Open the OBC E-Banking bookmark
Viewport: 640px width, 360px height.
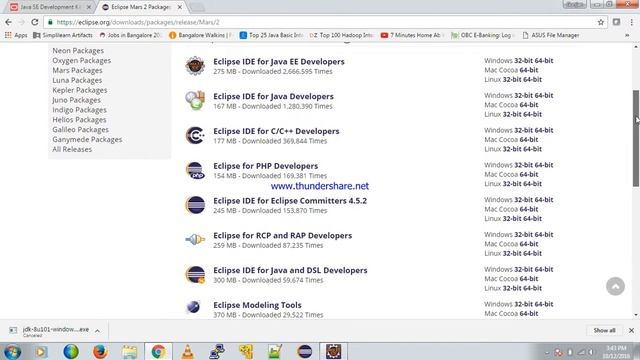pyautogui.click(x=482, y=36)
